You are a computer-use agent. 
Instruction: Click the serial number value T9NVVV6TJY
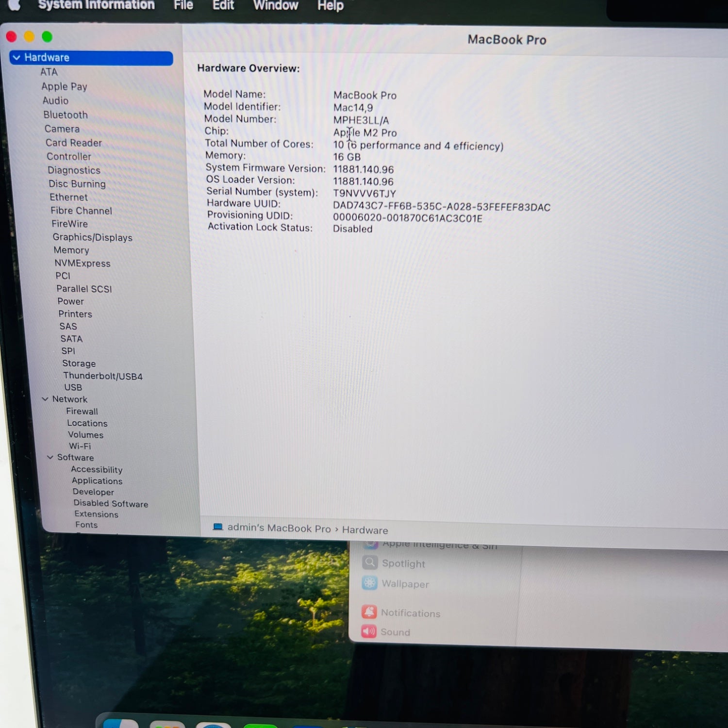[x=364, y=194]
